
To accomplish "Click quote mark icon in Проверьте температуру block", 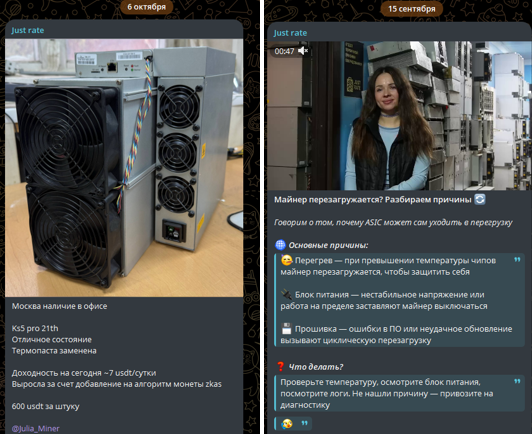I will [517, 381].
